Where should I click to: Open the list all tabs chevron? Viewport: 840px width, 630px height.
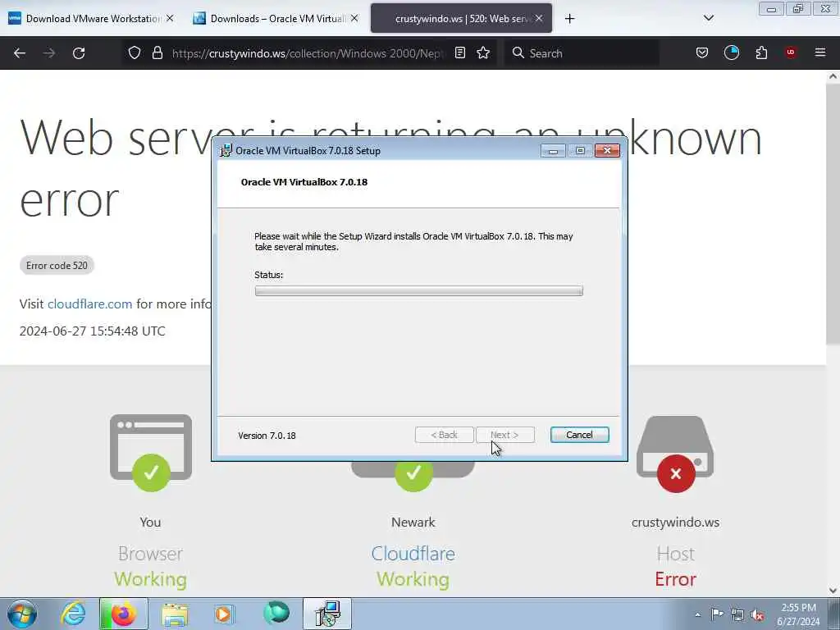pyautogui.click(x=708, y=18)
